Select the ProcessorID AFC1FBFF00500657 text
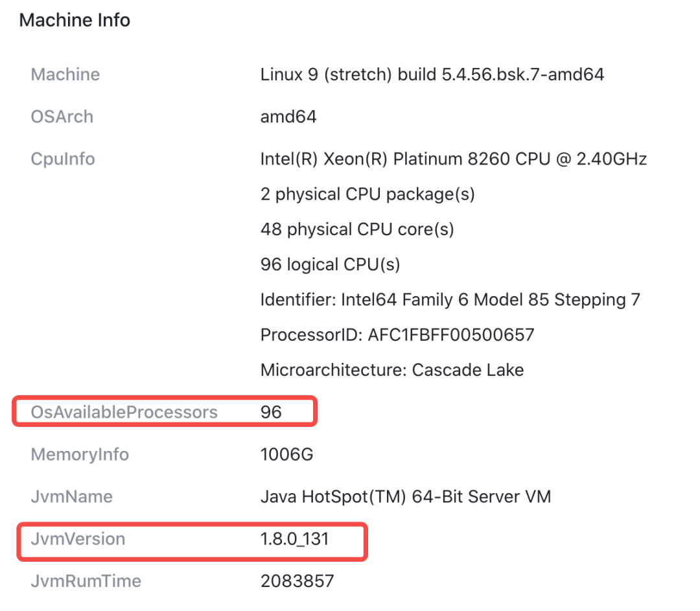 (397, 335)
